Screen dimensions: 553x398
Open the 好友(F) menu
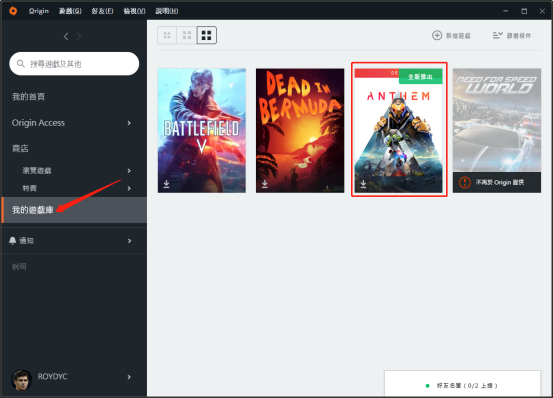(102, 11)
